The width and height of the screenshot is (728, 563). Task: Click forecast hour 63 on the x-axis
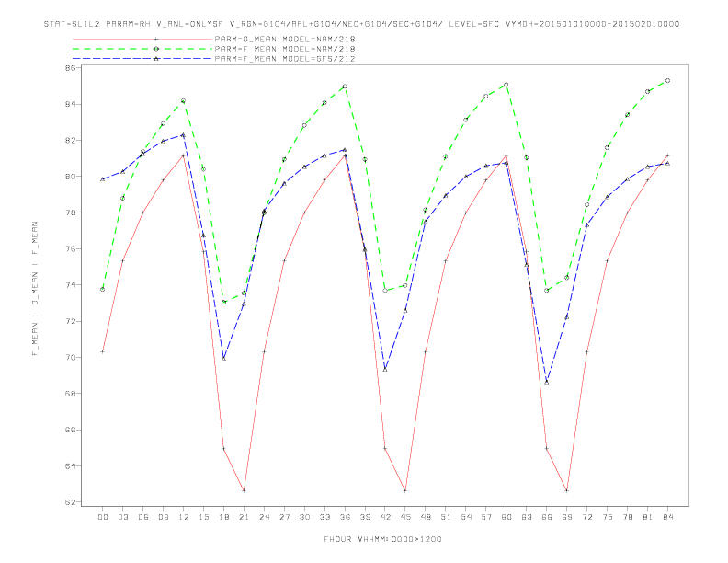coord(527,517)
